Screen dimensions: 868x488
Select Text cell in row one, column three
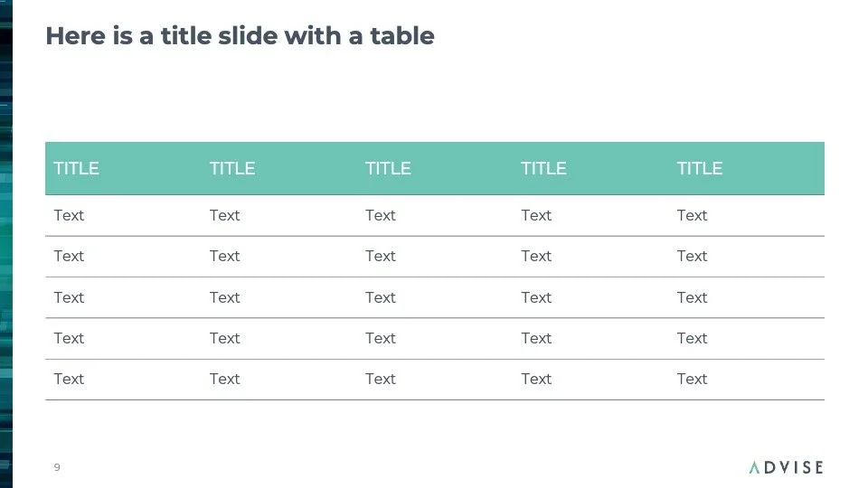pos(381,215)
